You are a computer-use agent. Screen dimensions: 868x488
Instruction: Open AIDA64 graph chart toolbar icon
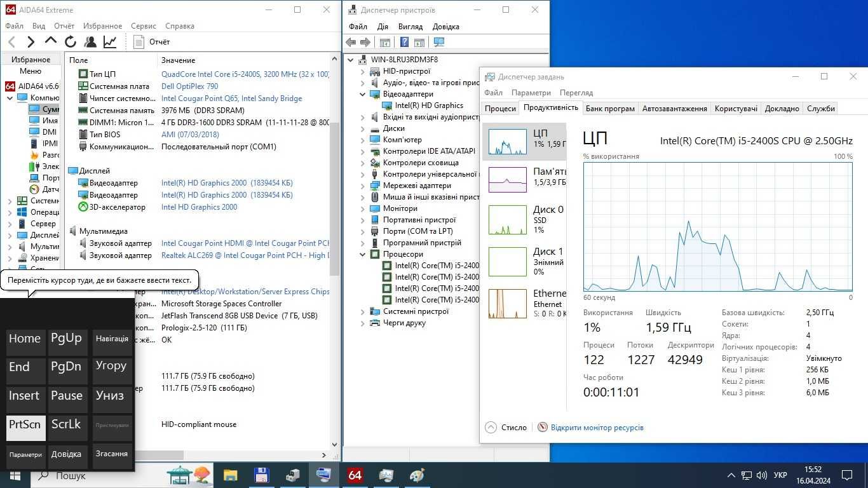point(110,42)
